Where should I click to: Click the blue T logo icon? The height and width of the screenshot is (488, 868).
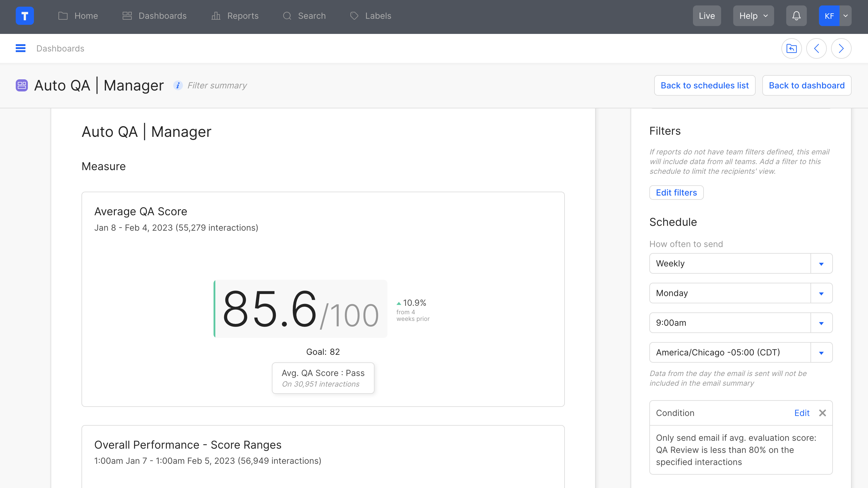pos(25,16)
